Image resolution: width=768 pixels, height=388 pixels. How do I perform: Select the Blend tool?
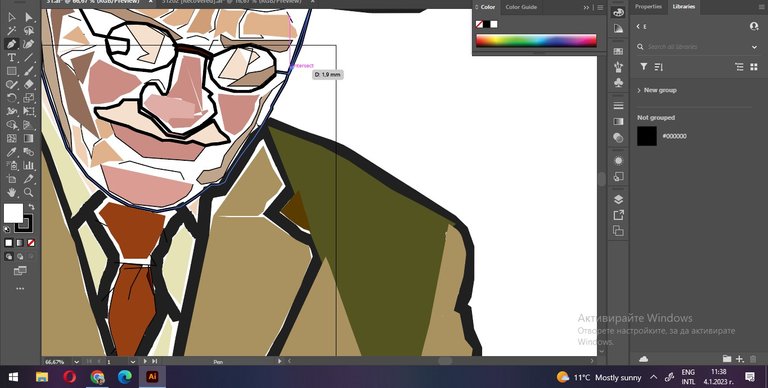pos(29,152)
